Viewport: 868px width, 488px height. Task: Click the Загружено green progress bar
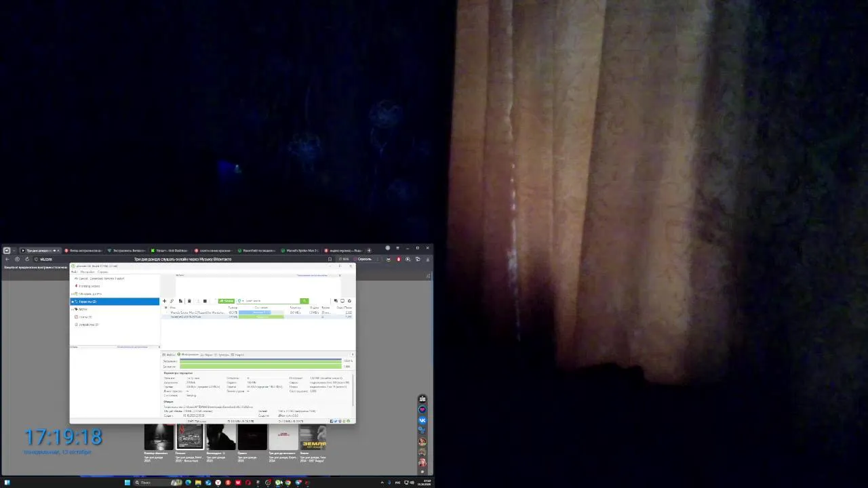point(260,360)
